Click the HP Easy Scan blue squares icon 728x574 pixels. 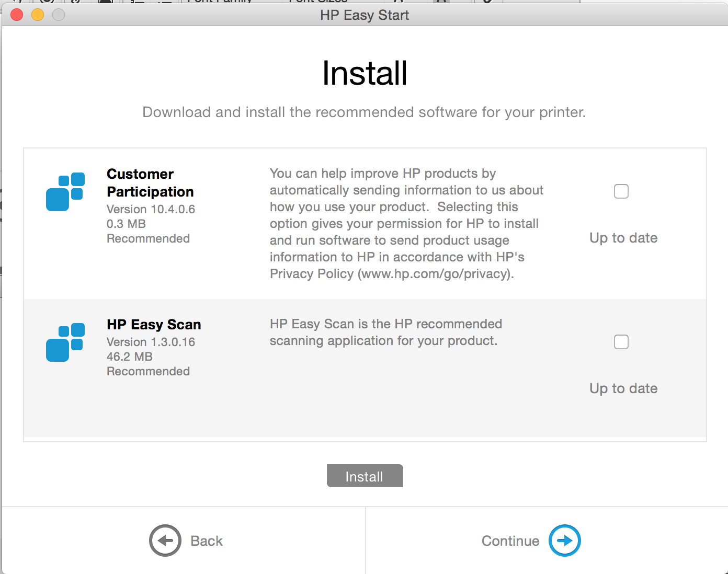(65, 342)
